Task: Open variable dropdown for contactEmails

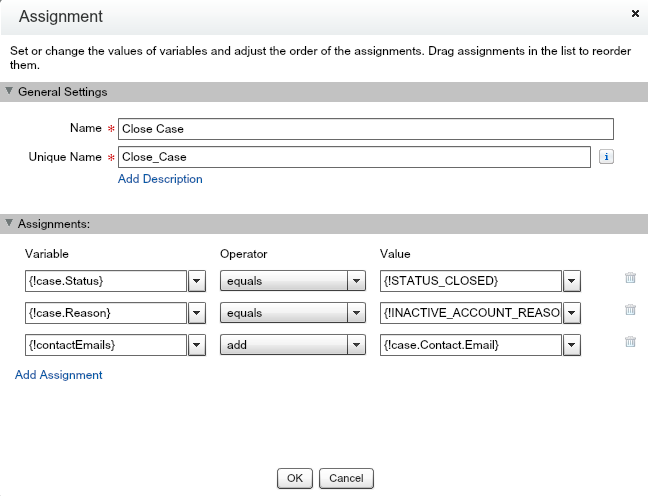Action: (x=197, y=345)
